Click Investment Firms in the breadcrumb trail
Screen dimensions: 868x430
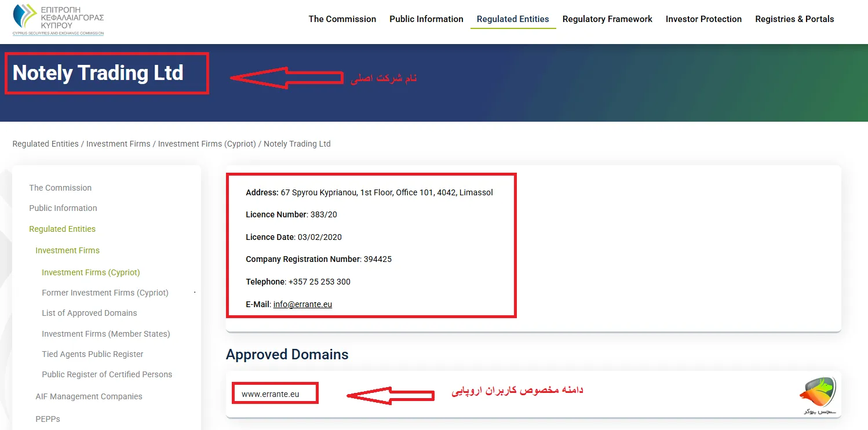click(118, 144)
